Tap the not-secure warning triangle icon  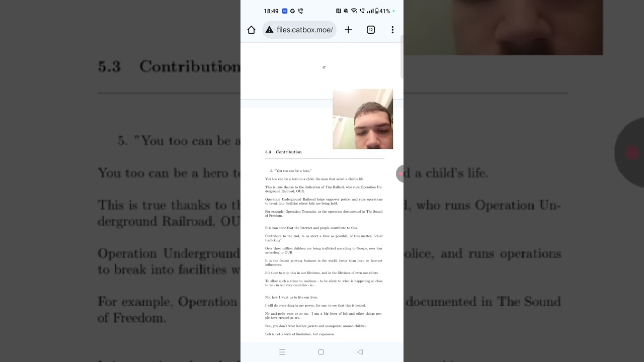coord(269,30)
